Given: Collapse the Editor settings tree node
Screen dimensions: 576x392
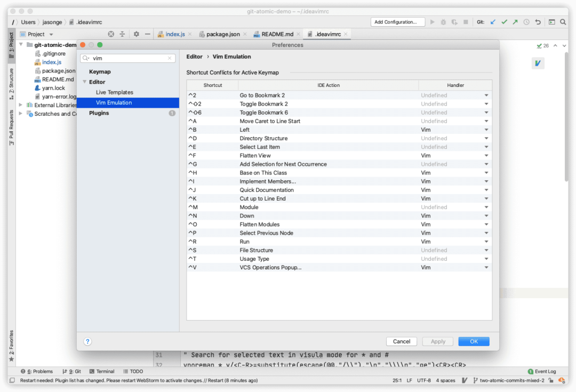Looking at the screenshot, I should pyautogui.click(x=84, y=82).
